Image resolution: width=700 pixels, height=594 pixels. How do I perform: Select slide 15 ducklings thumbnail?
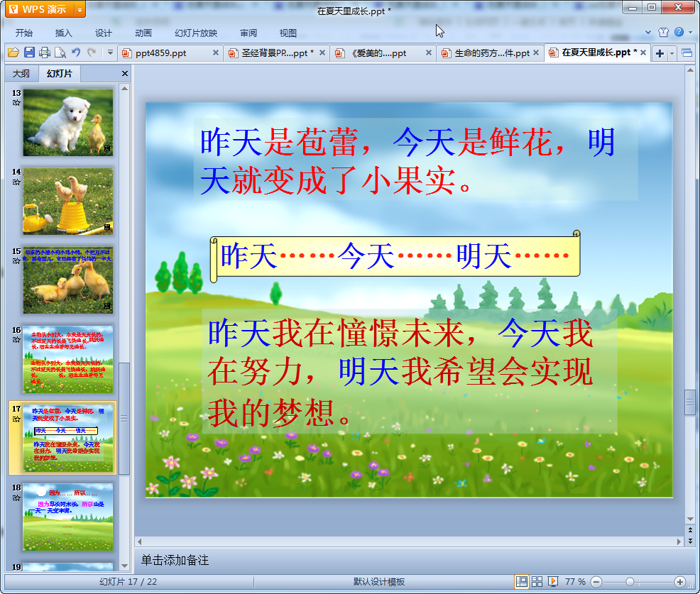click(x=68, y=280)
